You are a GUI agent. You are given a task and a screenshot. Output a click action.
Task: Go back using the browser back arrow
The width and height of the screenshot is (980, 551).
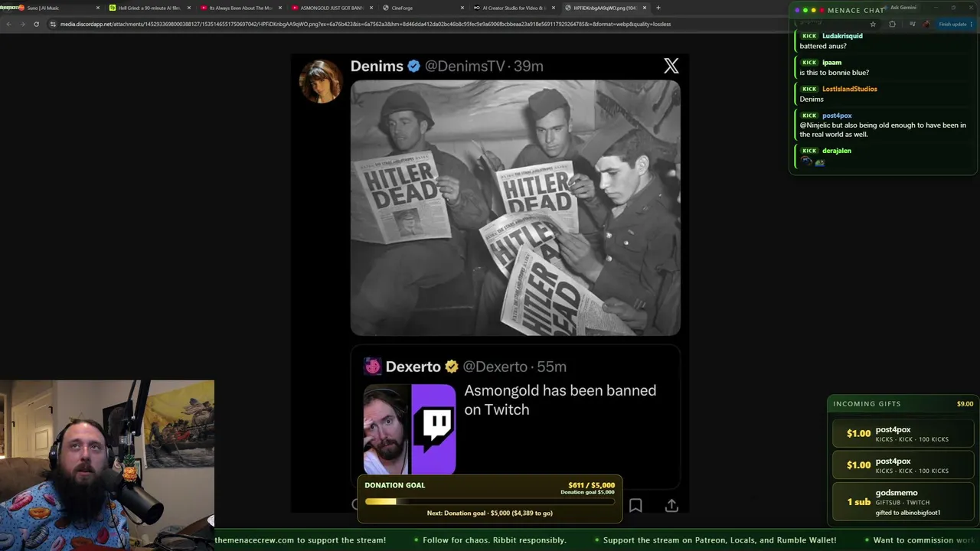(x=8, y=24)
